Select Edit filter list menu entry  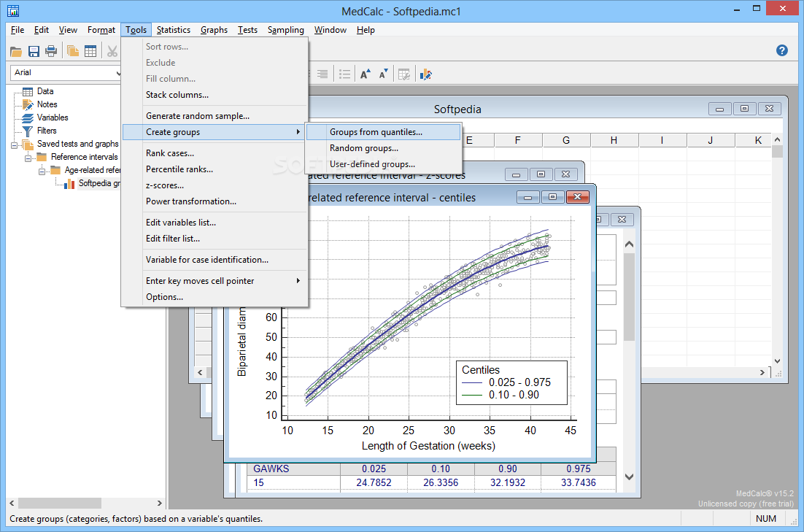[x=214, y=239]
